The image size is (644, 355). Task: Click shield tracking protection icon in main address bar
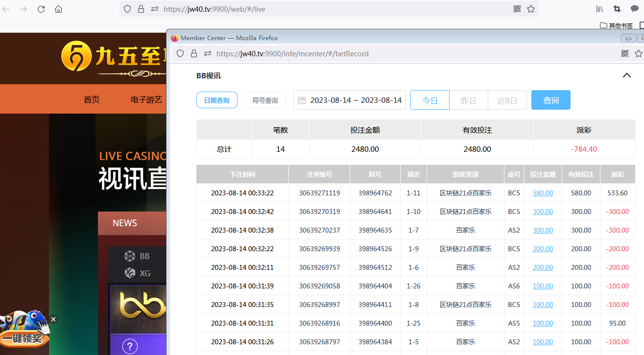tap(127, 9)
